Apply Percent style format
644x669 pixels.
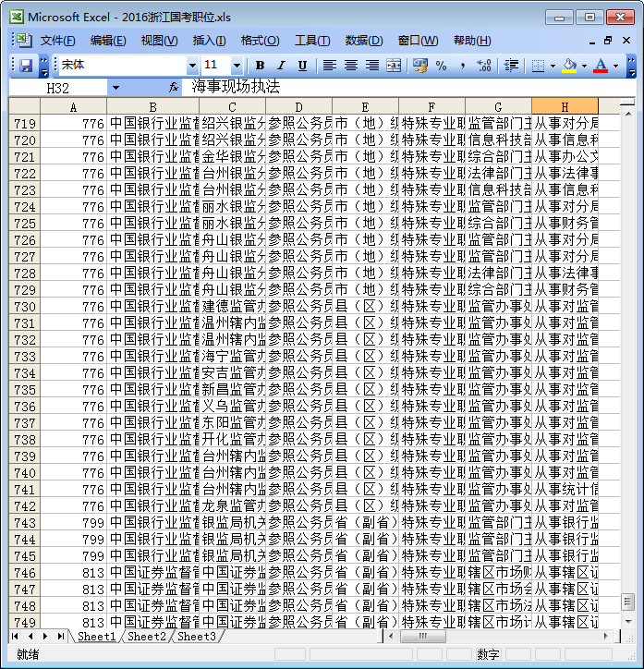(442, 66)
